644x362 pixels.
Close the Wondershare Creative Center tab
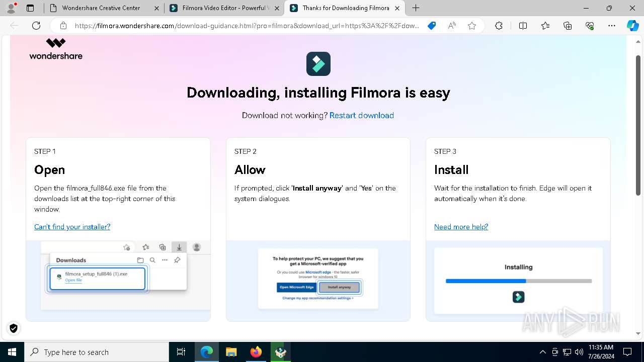coord(156,8)
